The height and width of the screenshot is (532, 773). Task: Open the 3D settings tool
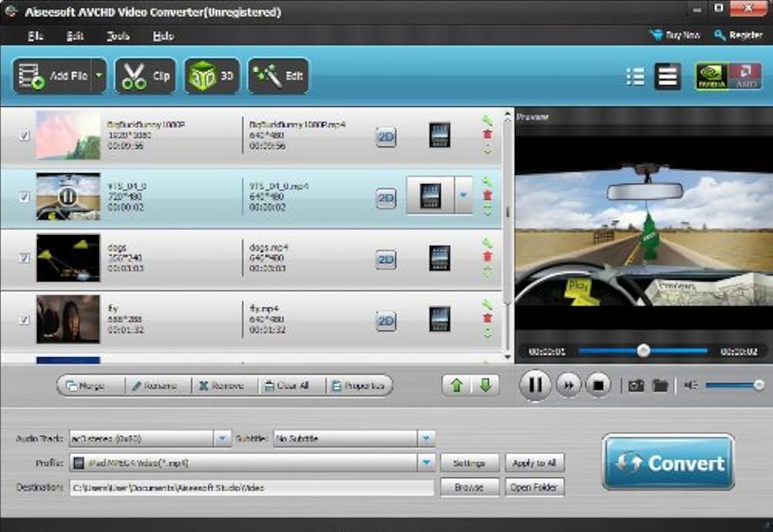coord(211,76)
